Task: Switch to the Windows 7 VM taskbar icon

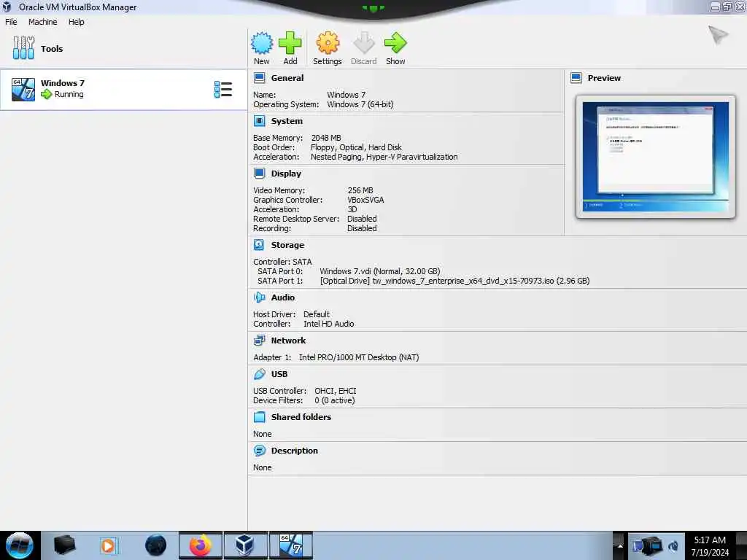Action: click(x=290, y=545)
